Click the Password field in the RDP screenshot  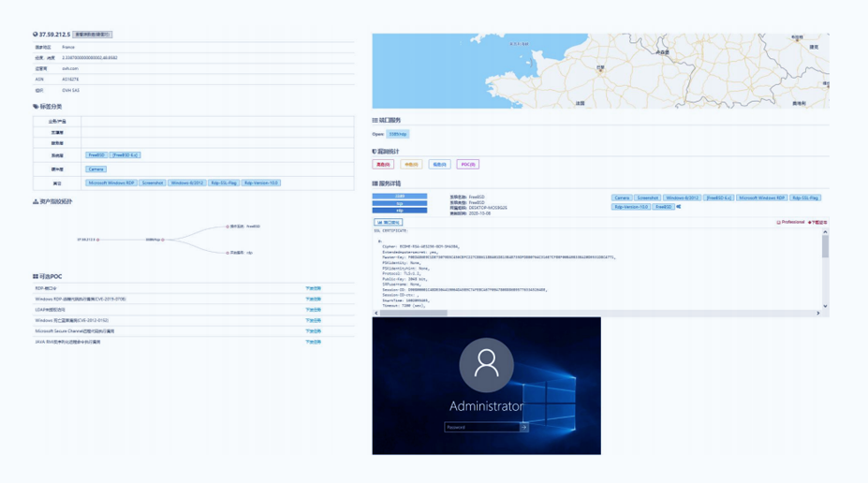coord(481,427)
